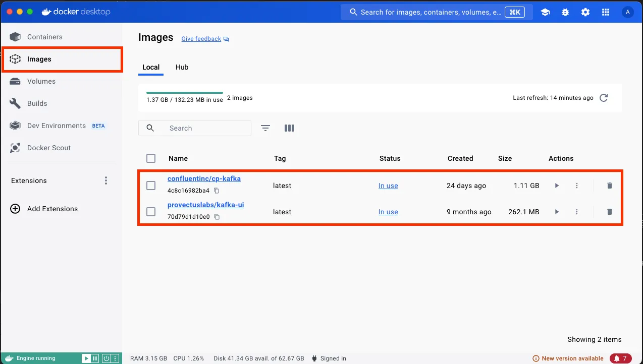
Task: Switch to the Hub tab
Action: click(x=182, y=67)
